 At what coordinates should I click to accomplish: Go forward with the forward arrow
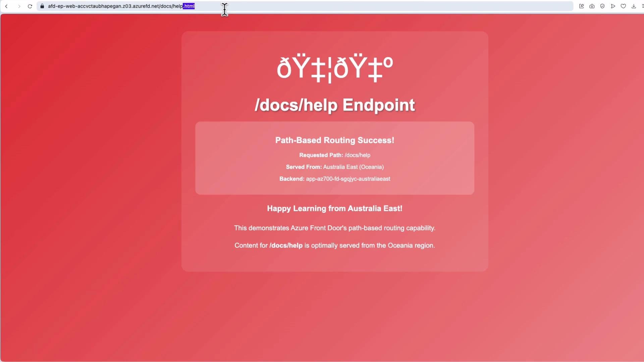(19, 6)
